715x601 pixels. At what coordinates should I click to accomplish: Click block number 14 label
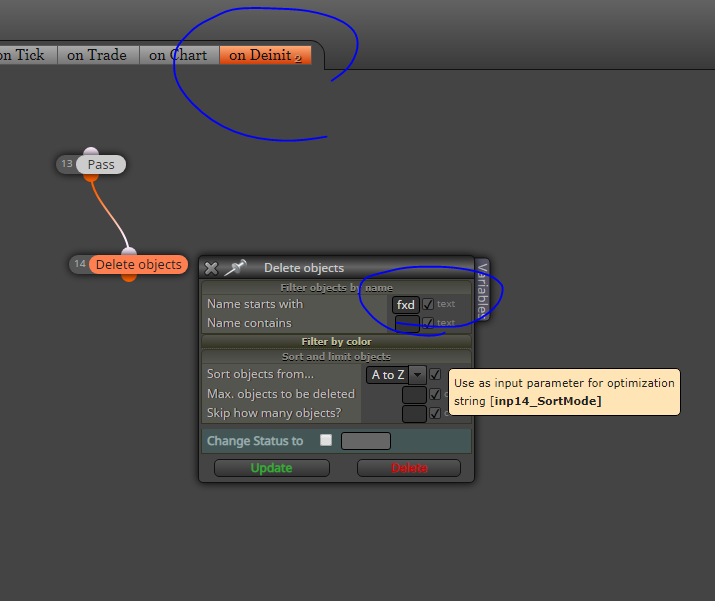[x=80, y=264]
